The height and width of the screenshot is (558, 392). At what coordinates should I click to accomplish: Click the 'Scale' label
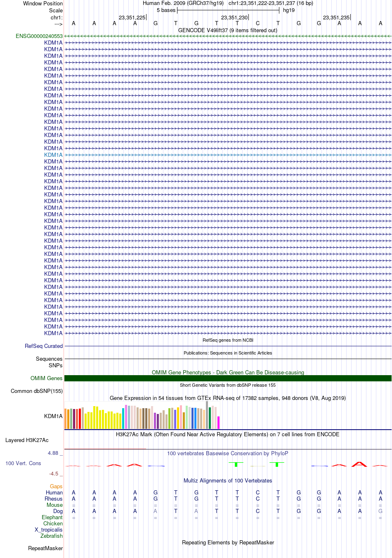click(56, 11)
